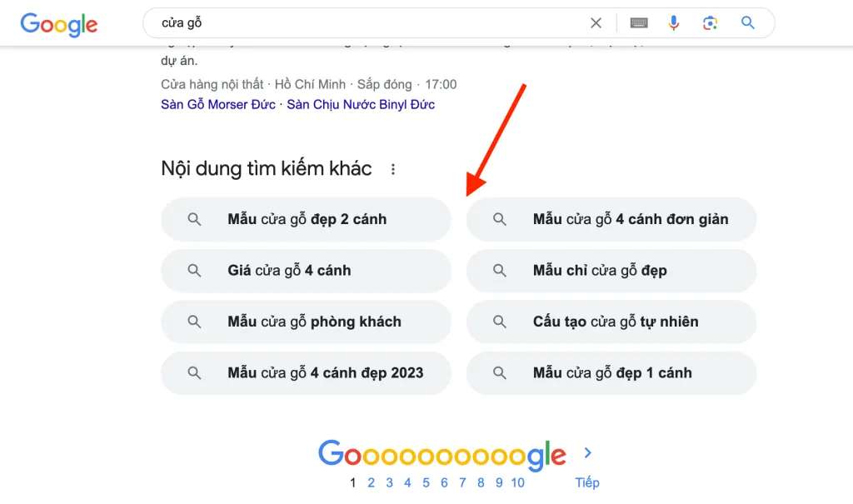853x504 pixels.
Task: Click magnifier icon in 'Mẫu cửa gỗ 4 cánh đẹp 2023' chip
Action: click(x=194, y=373)
